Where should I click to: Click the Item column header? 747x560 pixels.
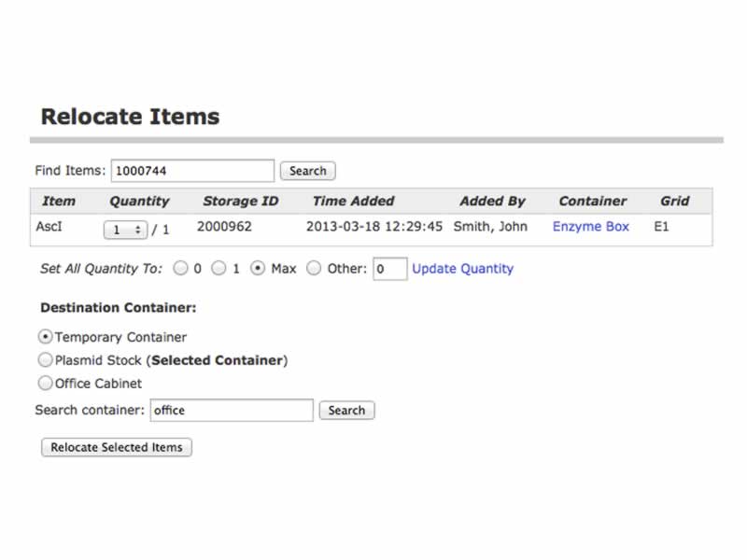pyautogui.click(x=59, y=201)
